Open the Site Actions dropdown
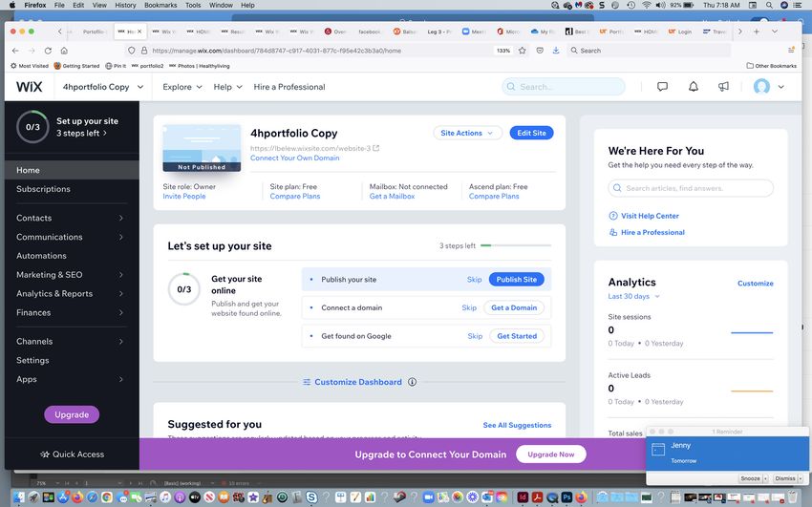Image resolution: width=812 pixels, height=507 pixels. [467, 133]
